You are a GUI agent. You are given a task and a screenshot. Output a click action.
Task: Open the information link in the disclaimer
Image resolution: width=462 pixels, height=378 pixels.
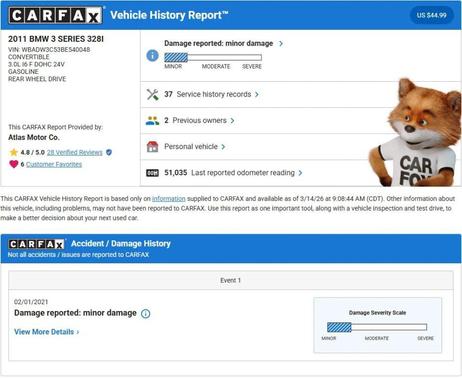tap(169, 199)
